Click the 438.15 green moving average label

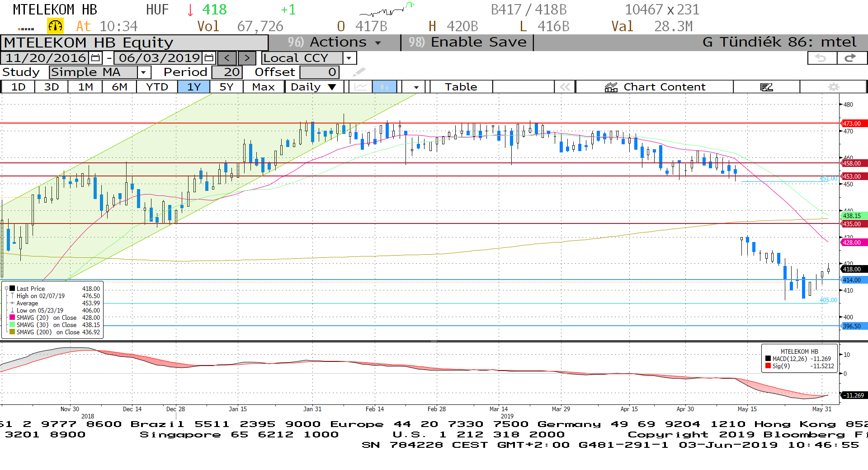pyautogui.click(x=854, y=216)
